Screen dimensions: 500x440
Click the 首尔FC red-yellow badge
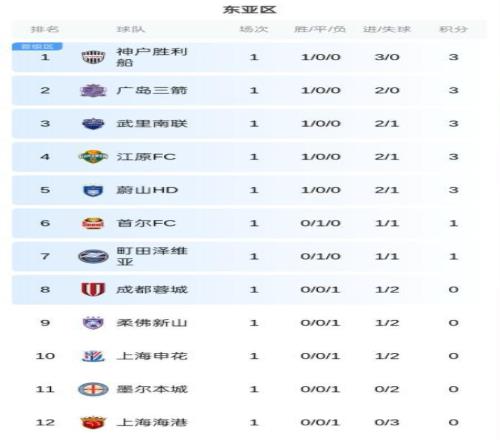pos(93,223)
